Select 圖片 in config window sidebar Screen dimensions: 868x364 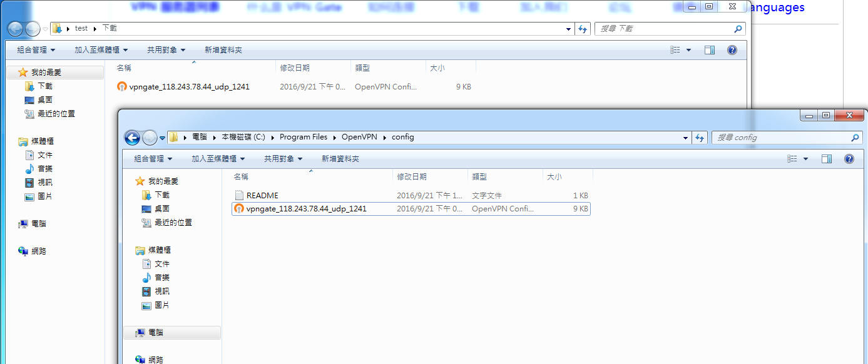tap(156, 305)
